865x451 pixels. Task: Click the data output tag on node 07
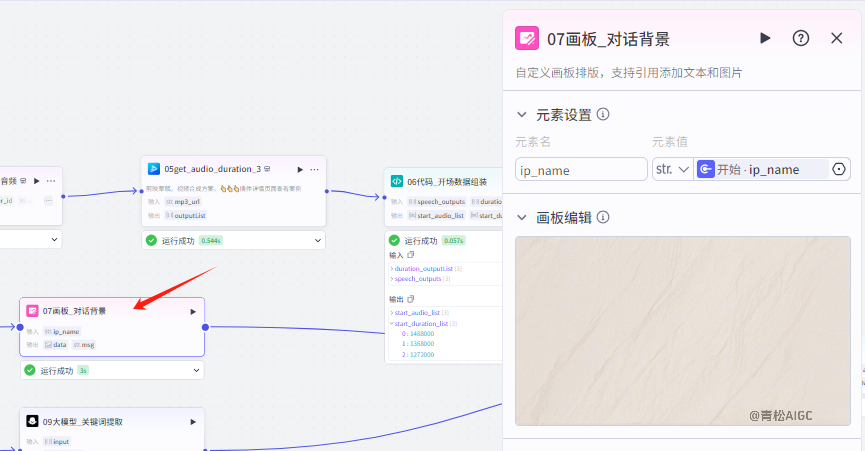tap(55, 345)
